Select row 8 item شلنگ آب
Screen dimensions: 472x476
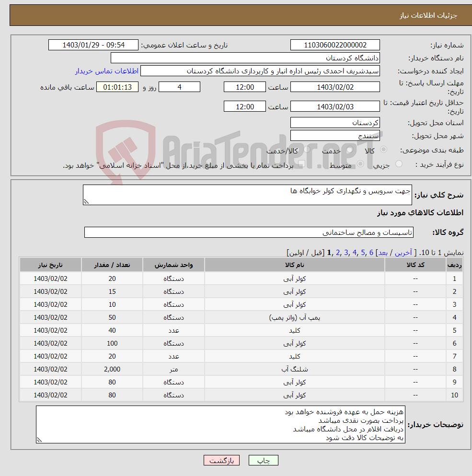pyautogui.click(x=294, y=370)
